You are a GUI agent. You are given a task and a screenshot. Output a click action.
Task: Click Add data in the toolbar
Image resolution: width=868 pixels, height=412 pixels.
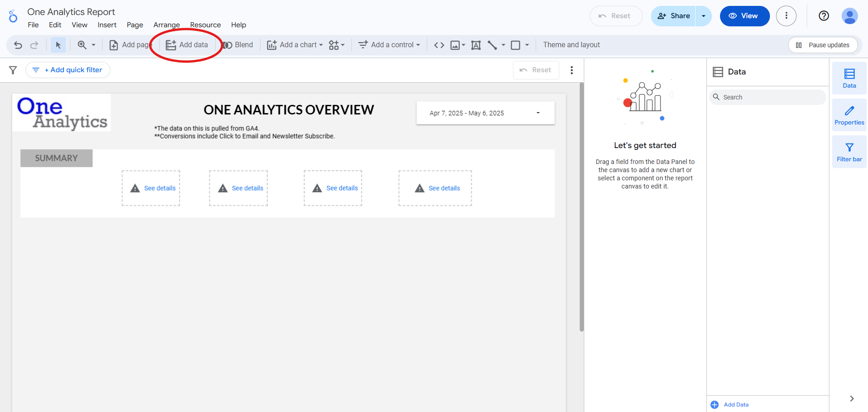pyautogui.click(x=187, y=45)
